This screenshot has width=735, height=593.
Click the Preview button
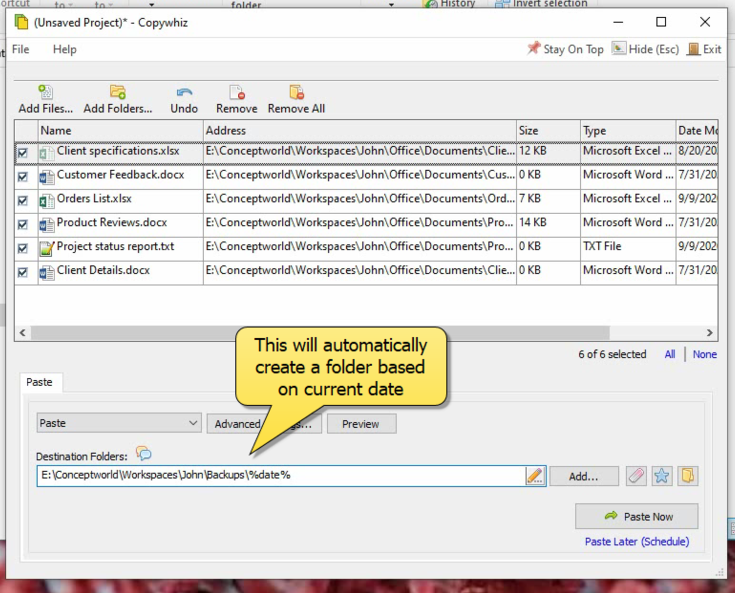(361, 424)
